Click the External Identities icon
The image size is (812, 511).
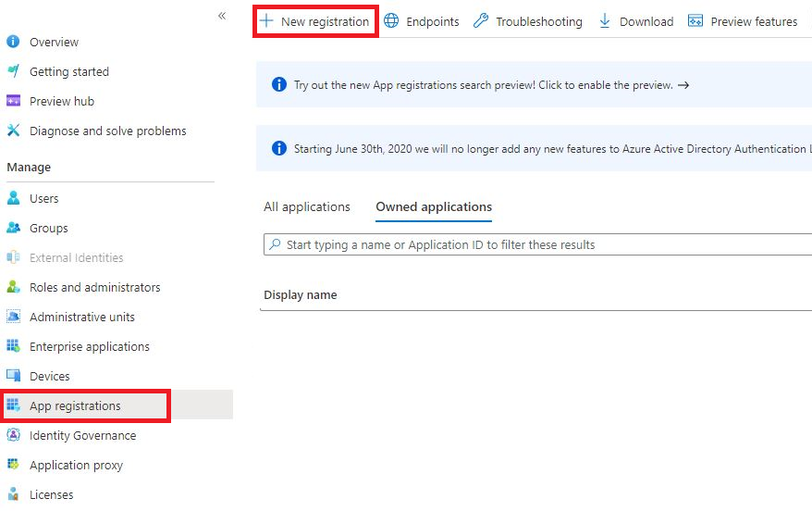click(14, 257)
